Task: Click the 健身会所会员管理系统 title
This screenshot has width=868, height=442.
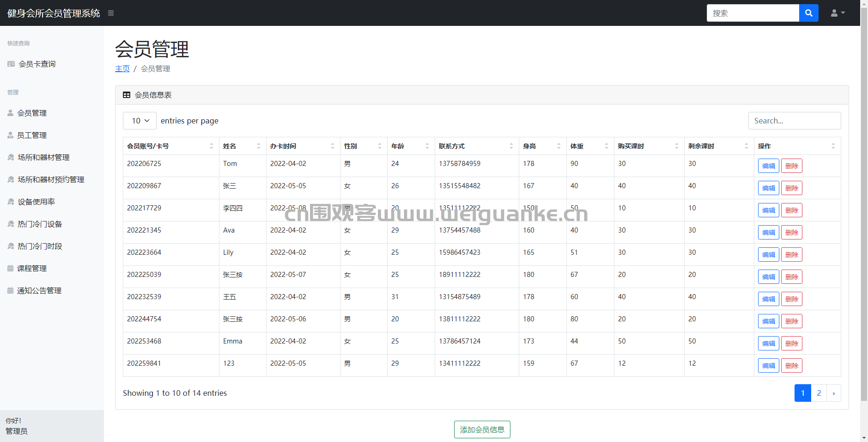Action: (54, 13)
